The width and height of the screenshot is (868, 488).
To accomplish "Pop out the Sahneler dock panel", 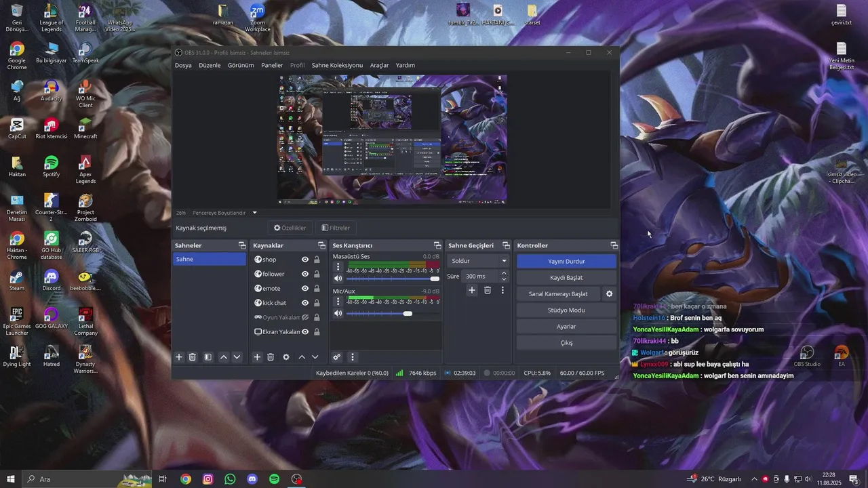I will 241,245.
